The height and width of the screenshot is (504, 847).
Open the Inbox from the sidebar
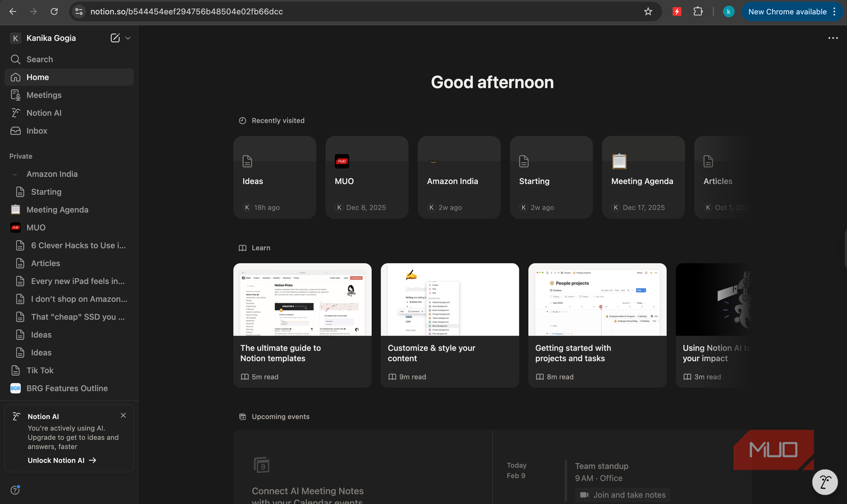(36, 131)
